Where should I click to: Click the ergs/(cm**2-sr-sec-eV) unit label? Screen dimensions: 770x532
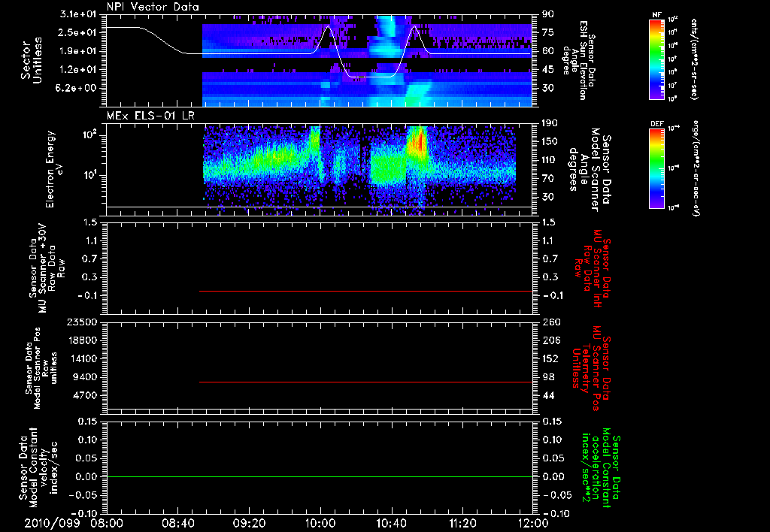click(x=695, y=168)
